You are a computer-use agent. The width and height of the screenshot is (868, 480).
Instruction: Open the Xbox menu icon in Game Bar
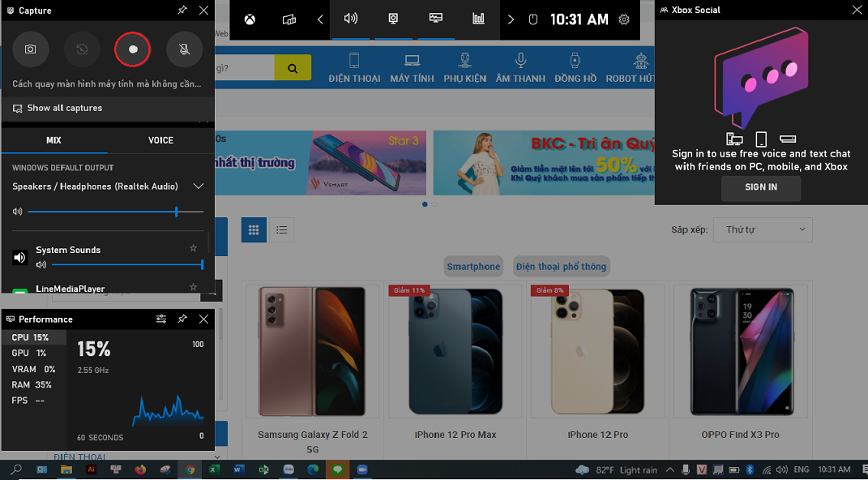point(250,19)
